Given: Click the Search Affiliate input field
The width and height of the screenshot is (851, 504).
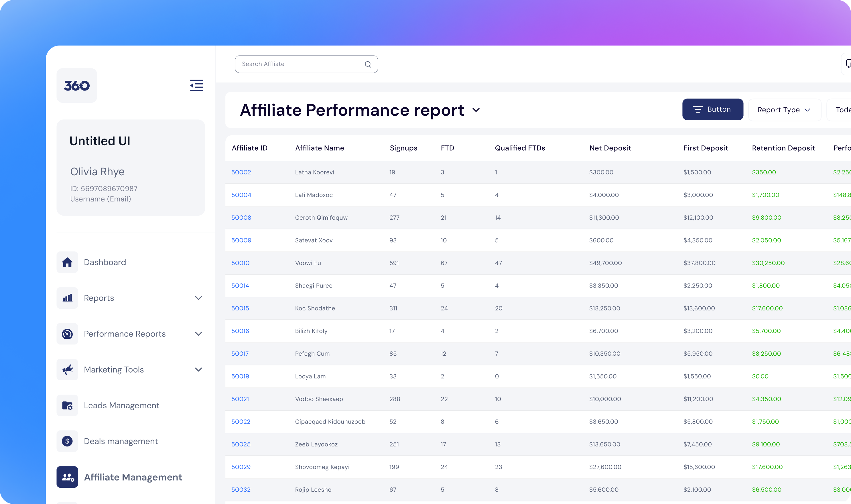Looking at the screenshot, I should (x=299, y=64).
